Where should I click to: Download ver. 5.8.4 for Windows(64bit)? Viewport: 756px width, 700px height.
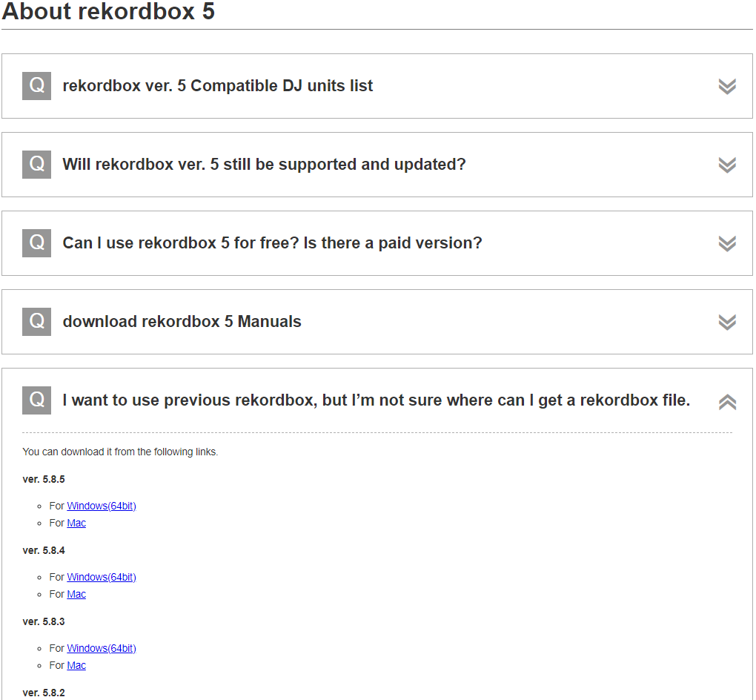(x=102, y=577)
